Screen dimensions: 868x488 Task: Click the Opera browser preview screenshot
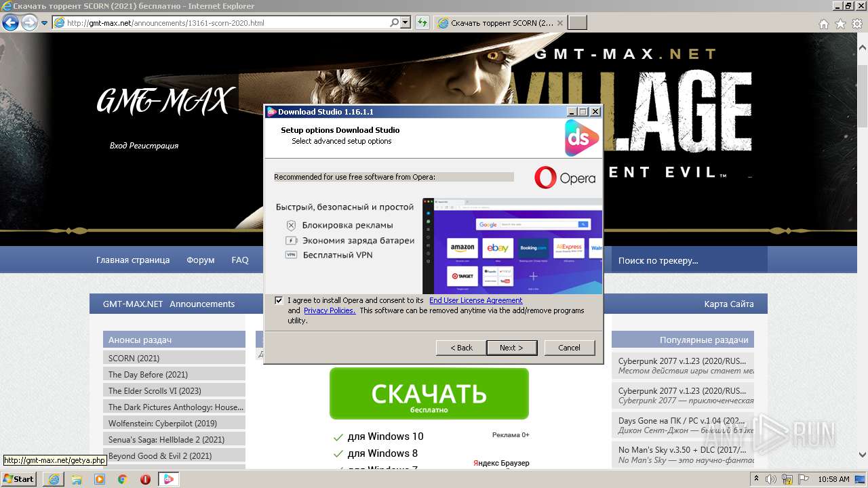pos(512,246)
